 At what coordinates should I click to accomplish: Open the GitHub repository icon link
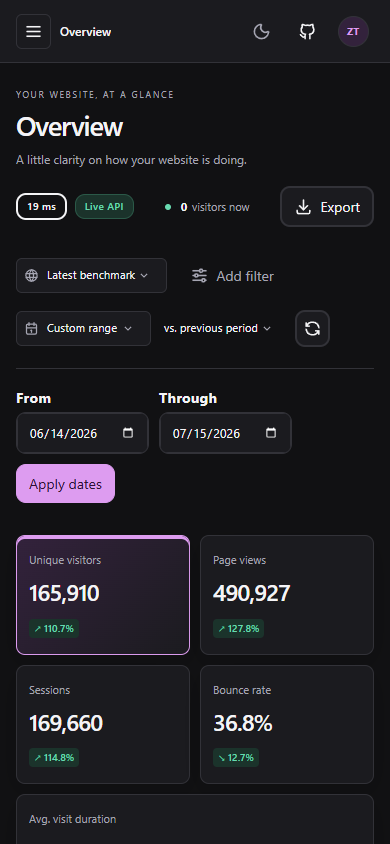307,32
